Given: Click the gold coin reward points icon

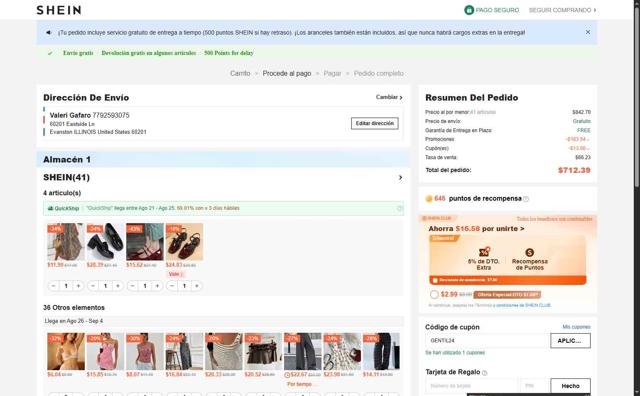Looking at the screenshot, I should tap(429, 199).
